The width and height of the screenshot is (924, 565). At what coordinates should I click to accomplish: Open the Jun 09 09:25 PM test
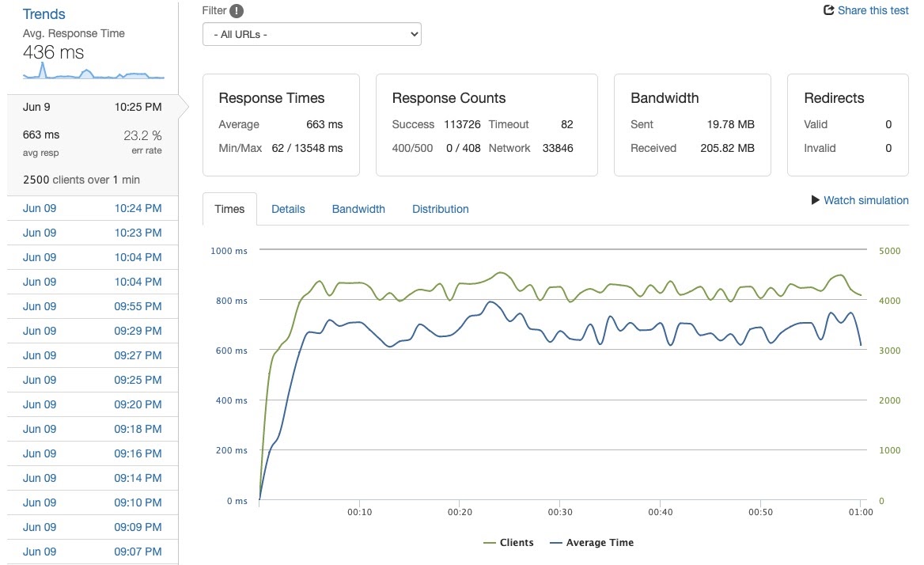pyautogui.click(x=92, y=380)
